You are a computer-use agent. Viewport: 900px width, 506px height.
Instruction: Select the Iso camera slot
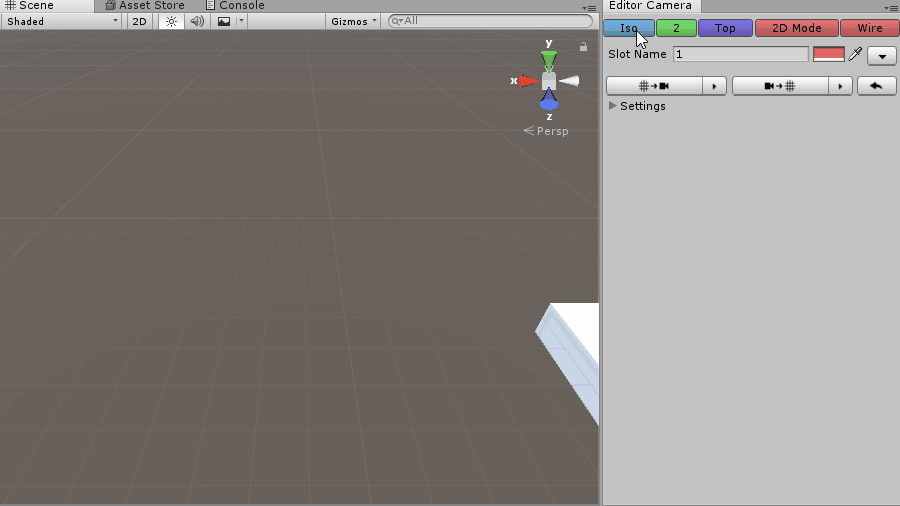(629, 28)
